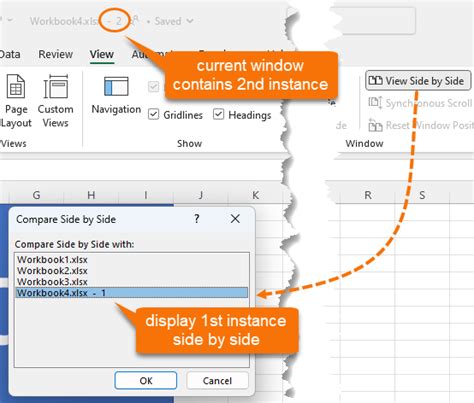The width and height of the screenshot is (474, 403).
Task: Switch to the View tab
Action: (102, 54)
